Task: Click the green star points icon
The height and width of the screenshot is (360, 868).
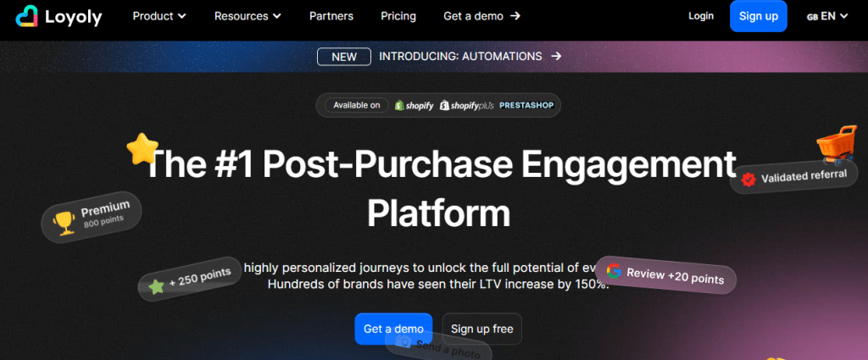Action: [x=156, y=286]
